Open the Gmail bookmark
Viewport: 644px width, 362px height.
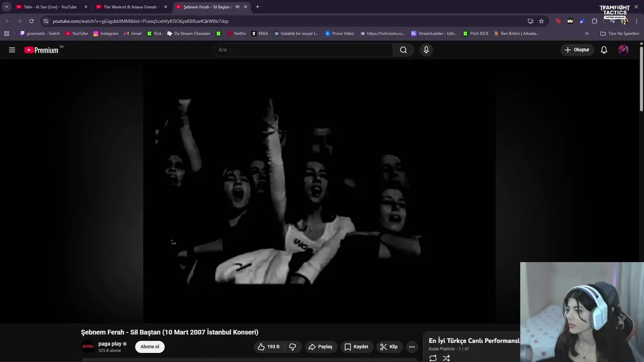[x=133, y=34]
